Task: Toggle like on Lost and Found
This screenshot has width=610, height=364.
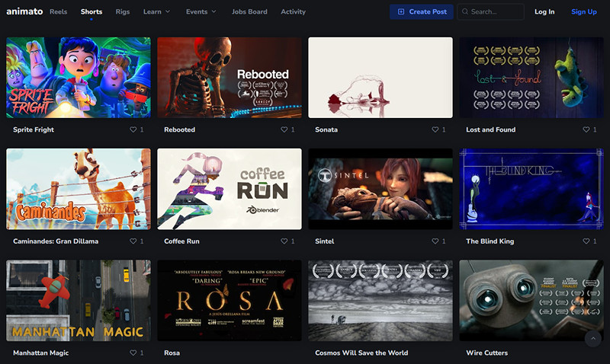Action: [586, 129]
